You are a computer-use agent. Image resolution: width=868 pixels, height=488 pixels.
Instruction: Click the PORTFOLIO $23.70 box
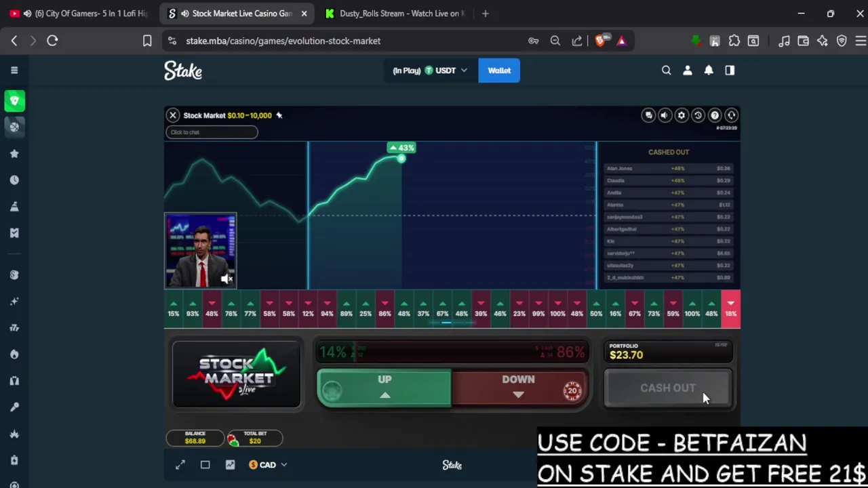coord(668,351)
